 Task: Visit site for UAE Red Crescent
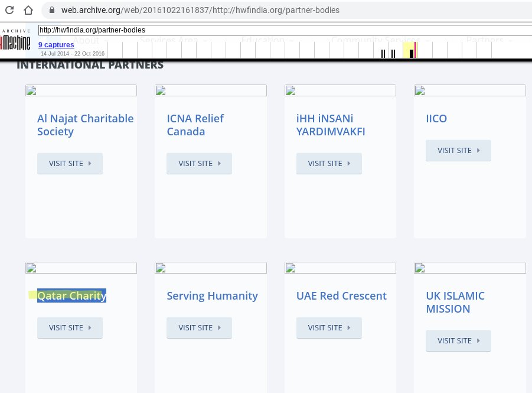[329, 328]
